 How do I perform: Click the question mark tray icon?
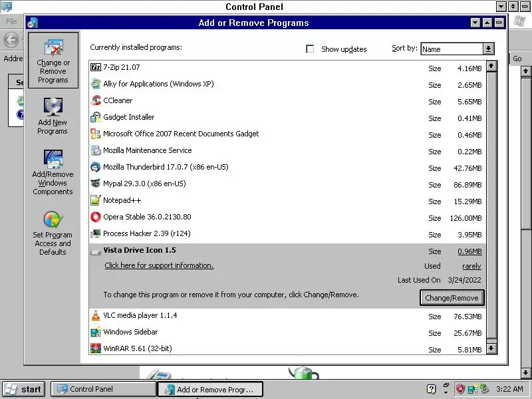pyautogui.click(x=431, y=389)
